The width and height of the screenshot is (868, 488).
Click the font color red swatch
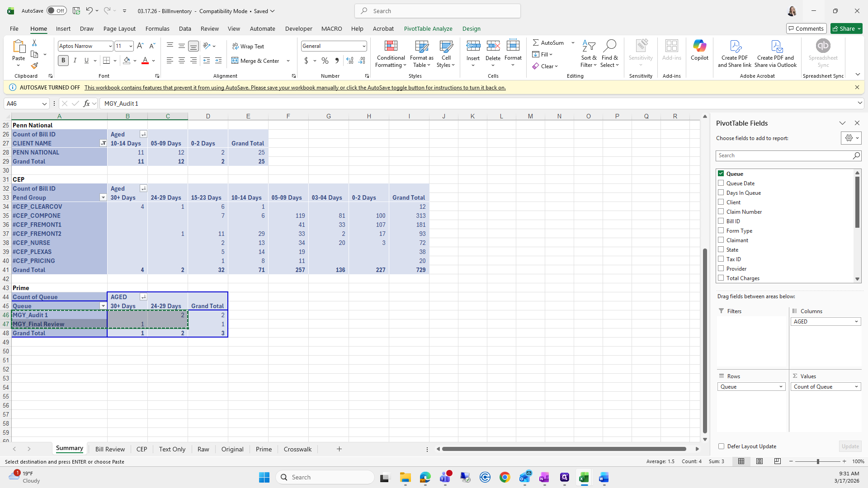coord(145,61)
